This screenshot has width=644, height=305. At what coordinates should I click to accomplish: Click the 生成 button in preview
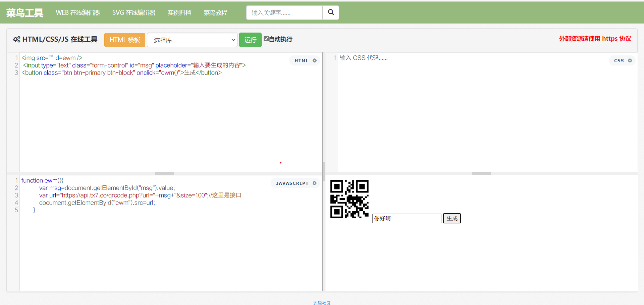click(x=452, y=218)
